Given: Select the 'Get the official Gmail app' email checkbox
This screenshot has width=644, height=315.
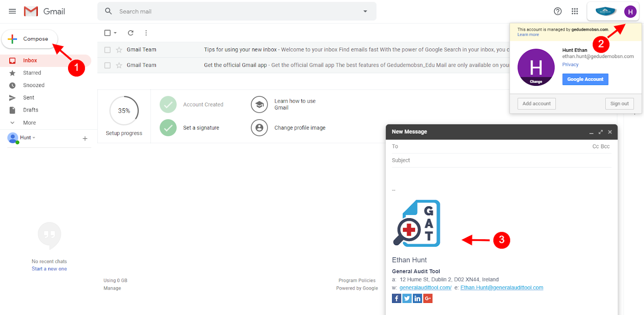Looking at the screenshot, I should pos(107,65).
